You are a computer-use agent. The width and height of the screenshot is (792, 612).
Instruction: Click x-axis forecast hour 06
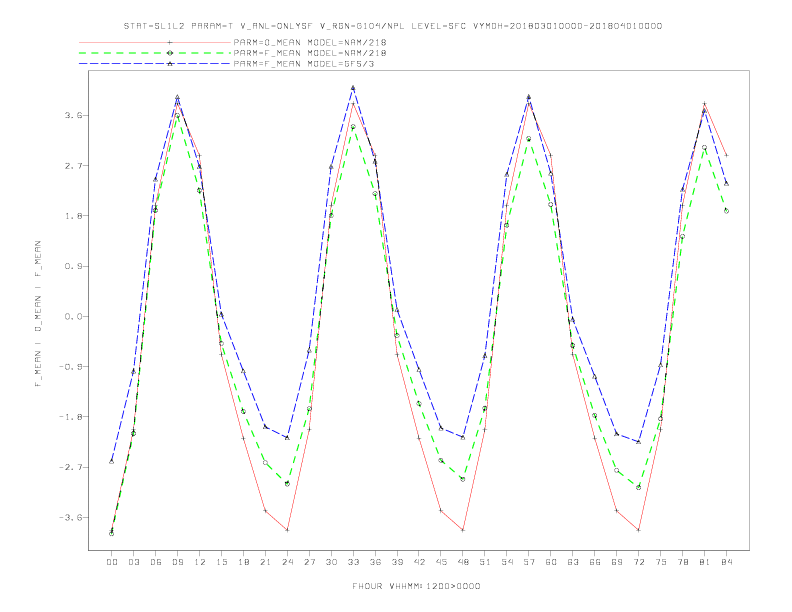[156, 562]
